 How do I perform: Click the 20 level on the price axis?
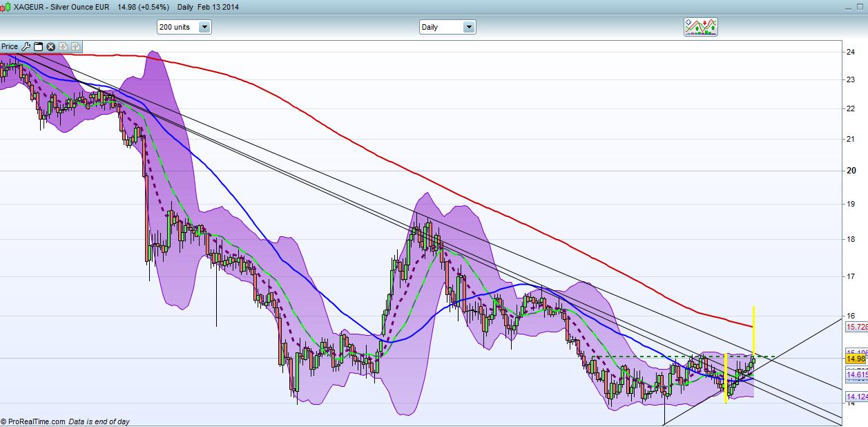[x=851, y=171]
